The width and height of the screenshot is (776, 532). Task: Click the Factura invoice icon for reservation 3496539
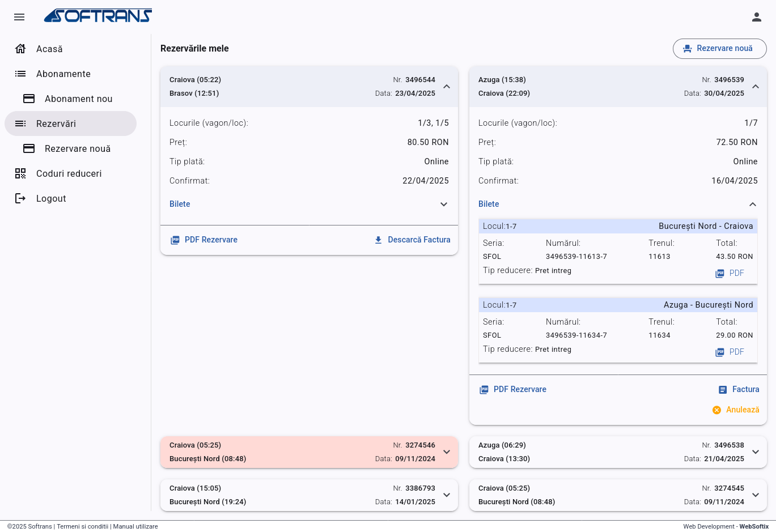coord(723,389)
